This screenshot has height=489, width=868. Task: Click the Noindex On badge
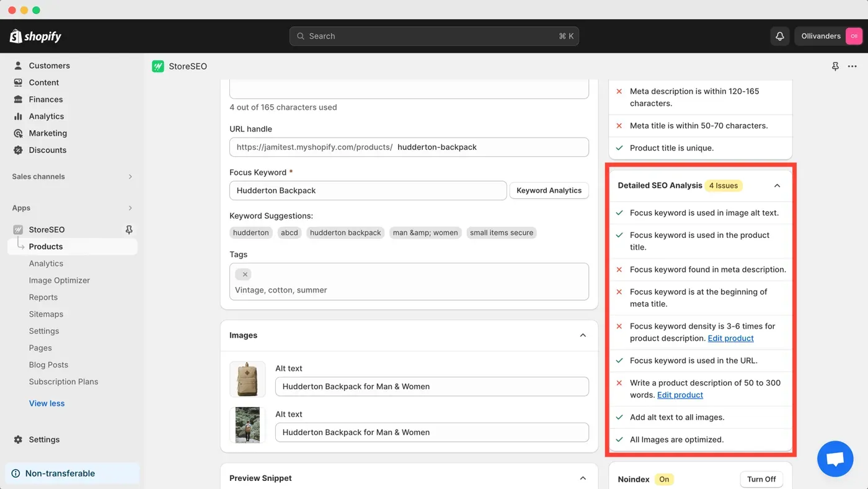[x=664, y=479]
